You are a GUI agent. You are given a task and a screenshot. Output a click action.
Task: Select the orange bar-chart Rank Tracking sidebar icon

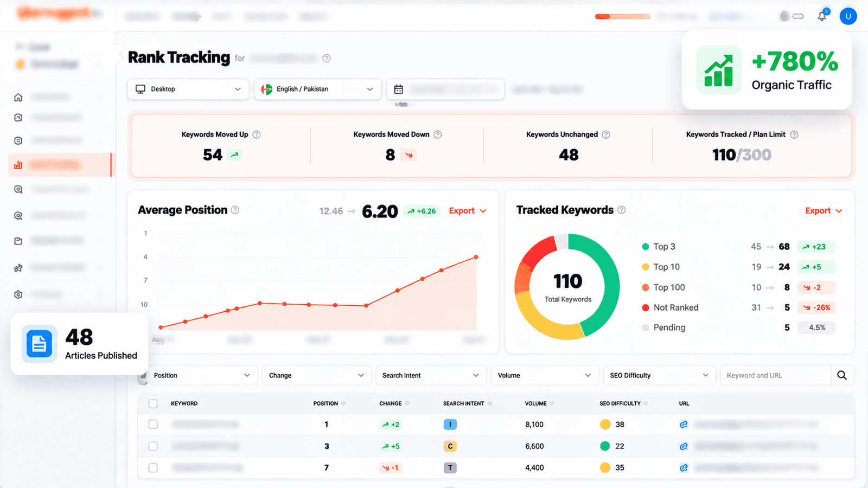click(x=18, y=165)
